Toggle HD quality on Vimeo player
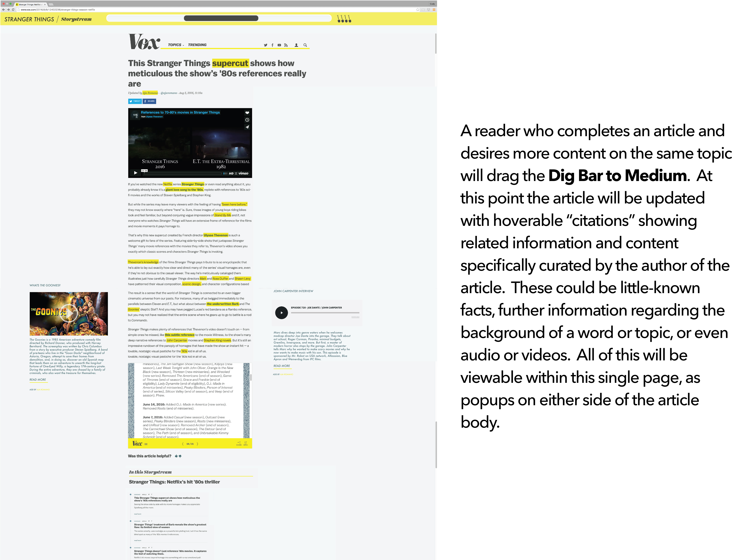 tap(231, 173)
